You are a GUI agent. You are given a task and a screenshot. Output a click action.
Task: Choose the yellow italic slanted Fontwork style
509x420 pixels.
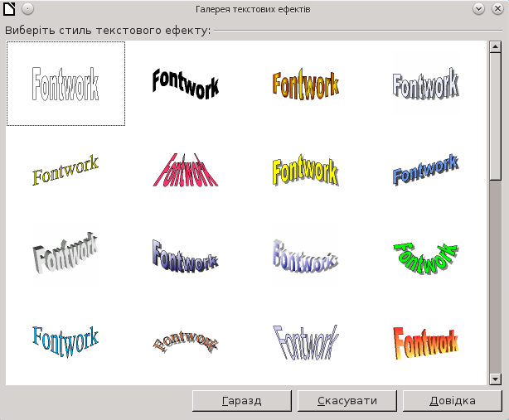coord(65,170)
